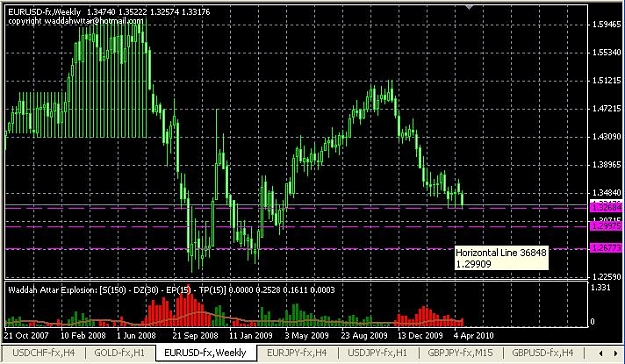Click the copyright waddahwttar@hotmail.com text

(x=75, y=21)
